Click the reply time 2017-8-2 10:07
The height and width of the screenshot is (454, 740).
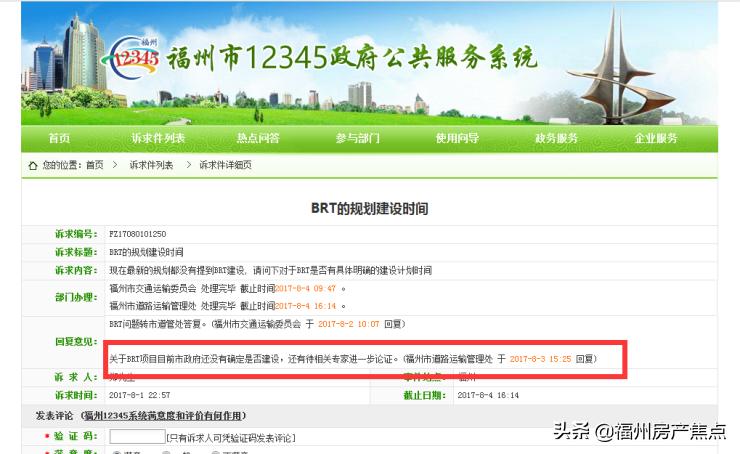349,324
